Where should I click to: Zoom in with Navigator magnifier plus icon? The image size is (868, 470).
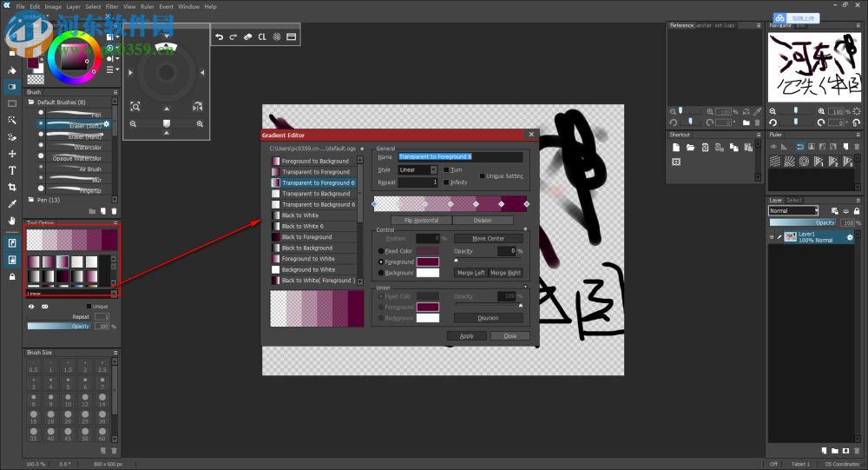821,111
